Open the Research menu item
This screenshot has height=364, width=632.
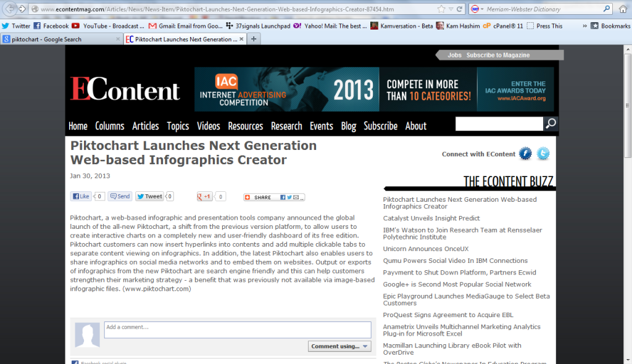(286, 126)
